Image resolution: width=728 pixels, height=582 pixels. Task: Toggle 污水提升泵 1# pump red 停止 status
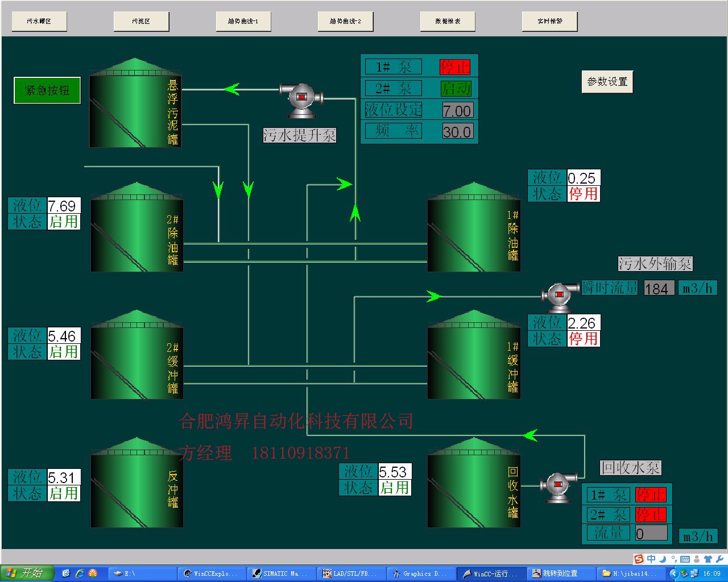(x=455, y=67)
